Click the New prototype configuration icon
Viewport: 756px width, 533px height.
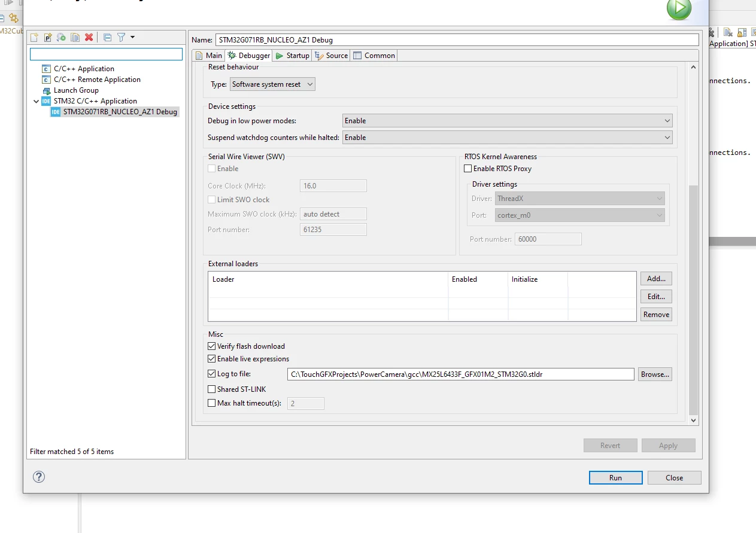(48, 37)
